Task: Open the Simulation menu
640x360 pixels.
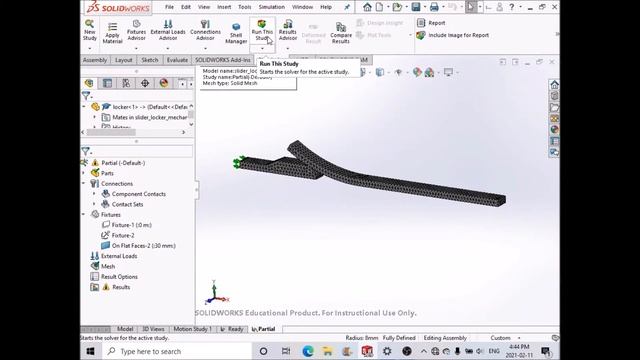Action: [271, 7]
